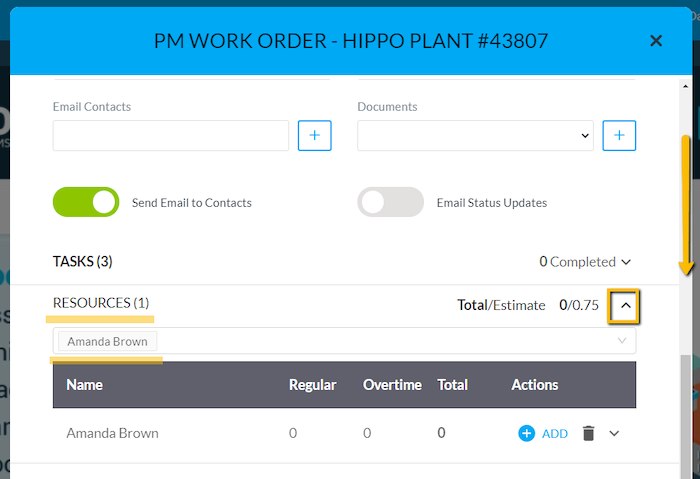
Task: Add an email contact with plus button
Action: coord(315,135)
